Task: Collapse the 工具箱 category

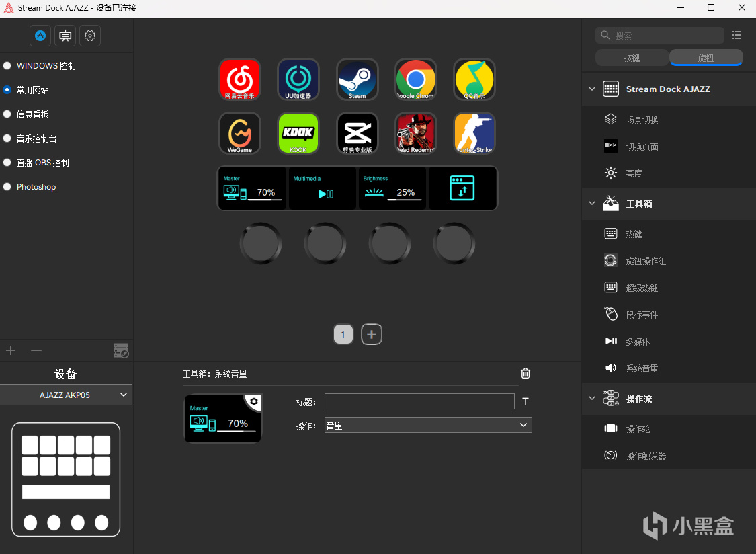Action: coord(592,203)
